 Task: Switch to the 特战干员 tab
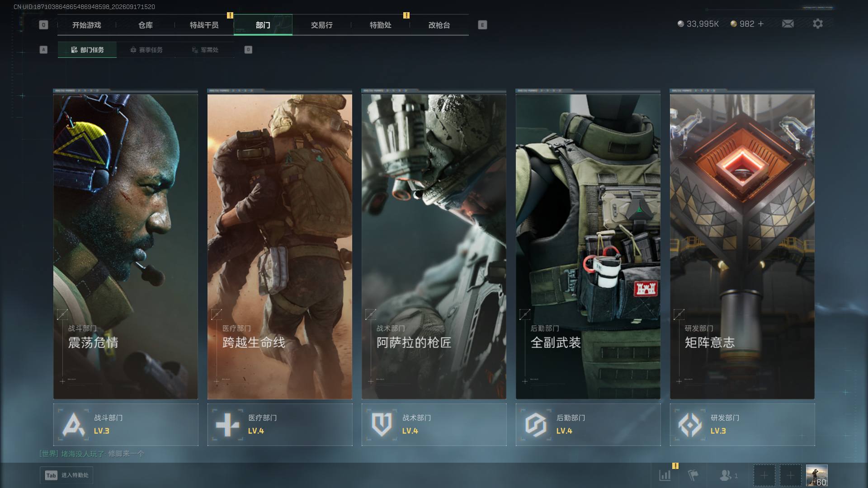(204, 25)
